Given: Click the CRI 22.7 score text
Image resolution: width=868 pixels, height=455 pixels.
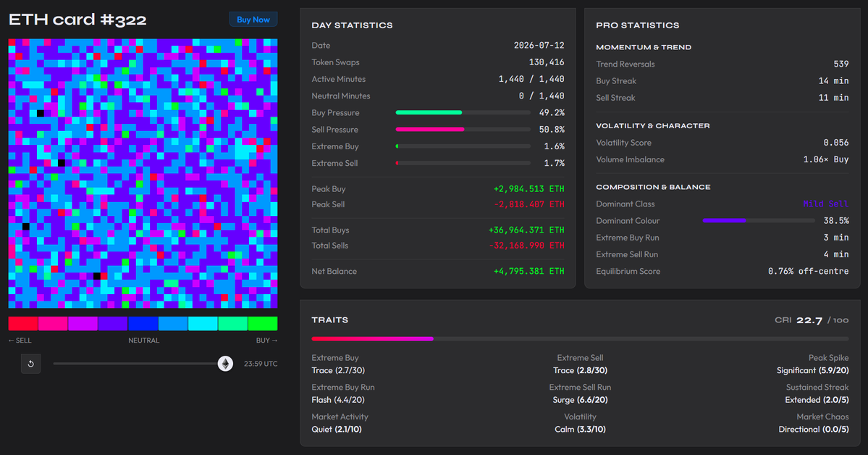Looking at the screenshot, I should [x=812, y=320].
